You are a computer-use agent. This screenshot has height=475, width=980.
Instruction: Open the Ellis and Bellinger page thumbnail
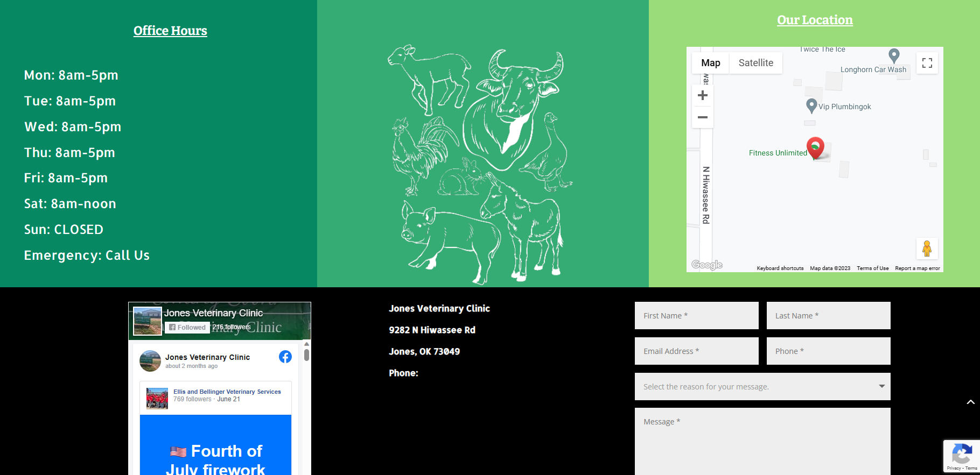click(157, 399)
